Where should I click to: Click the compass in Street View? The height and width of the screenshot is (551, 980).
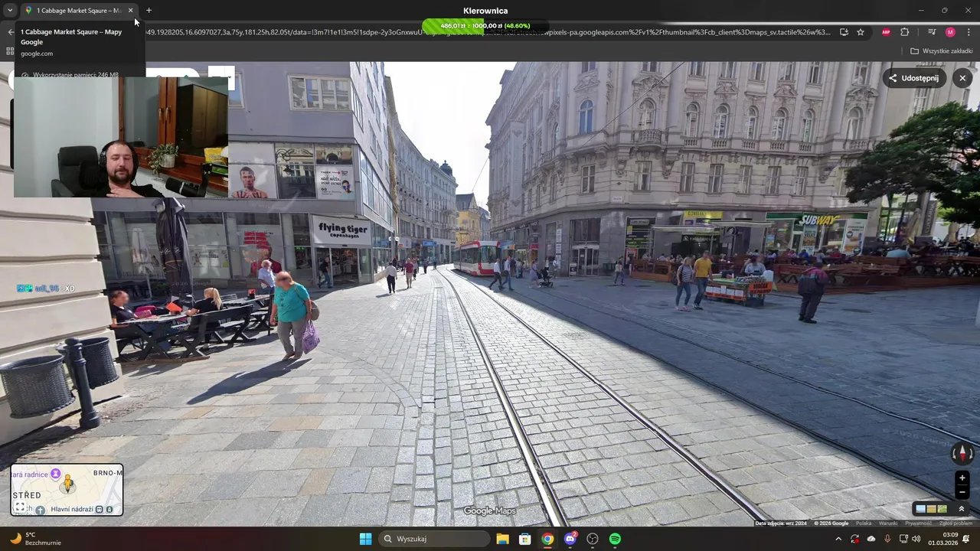[x=962, y=454]
